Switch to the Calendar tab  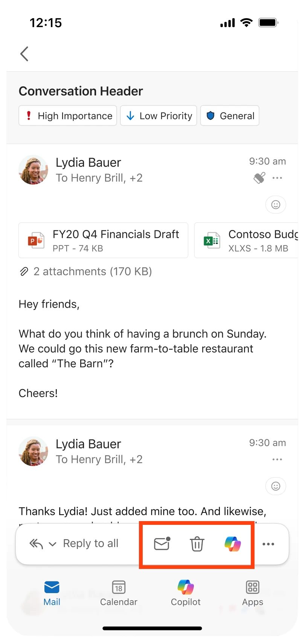point(119,593)
